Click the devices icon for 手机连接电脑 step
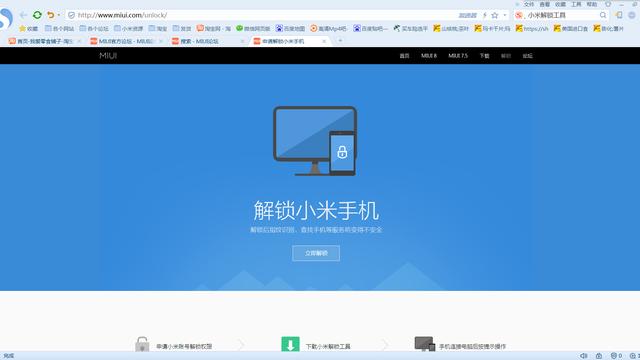Viewport: 640px width, 360px height. pyautogui.click(x=425, y=344)
